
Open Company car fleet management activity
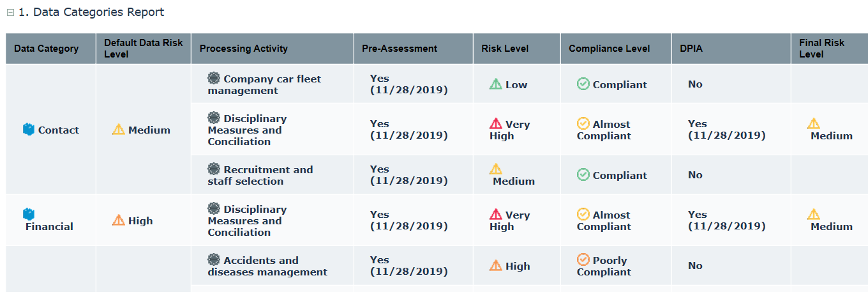point(264,85)
